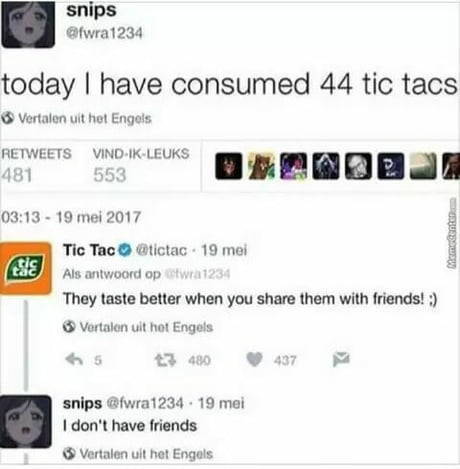Open snips avatar at top of tweet
460x469 pixels.
[28, 24]
